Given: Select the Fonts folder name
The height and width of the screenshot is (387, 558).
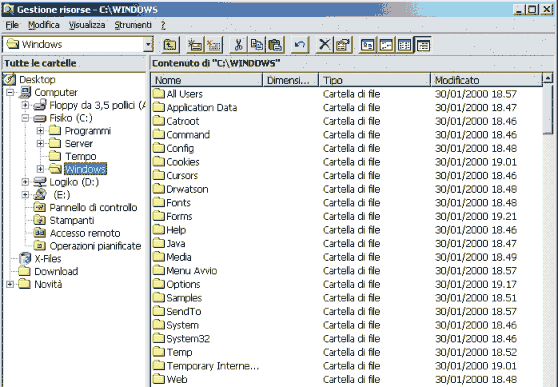Looking at the screenshot, I should (x=179, y=203).
